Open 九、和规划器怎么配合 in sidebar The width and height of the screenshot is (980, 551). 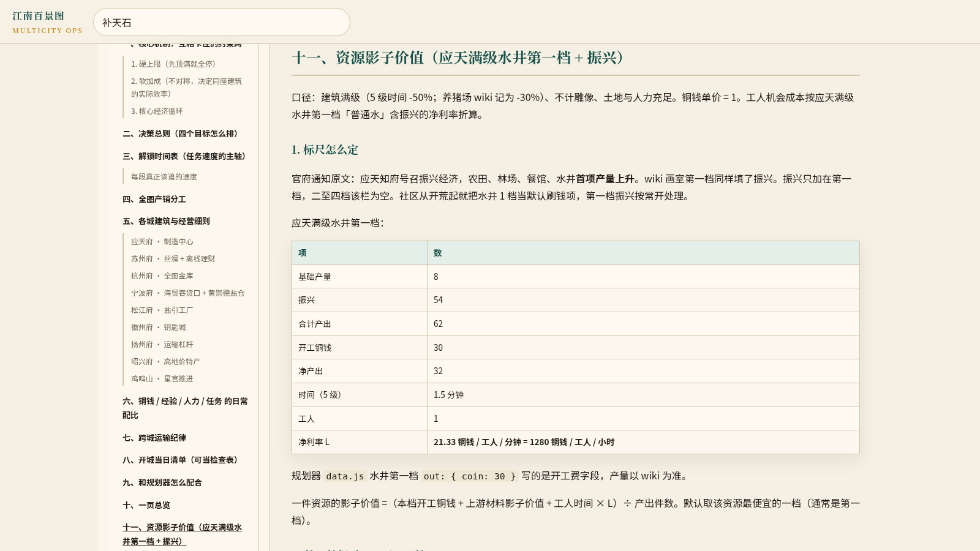point(162,482)
